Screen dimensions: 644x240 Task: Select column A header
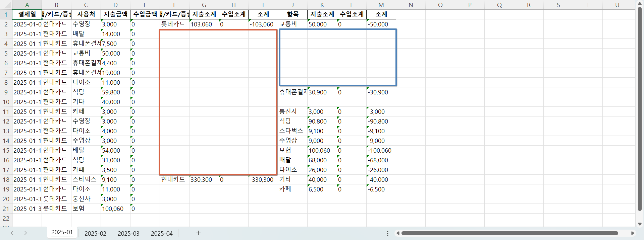pyautogui.click(x=27, y=5)
